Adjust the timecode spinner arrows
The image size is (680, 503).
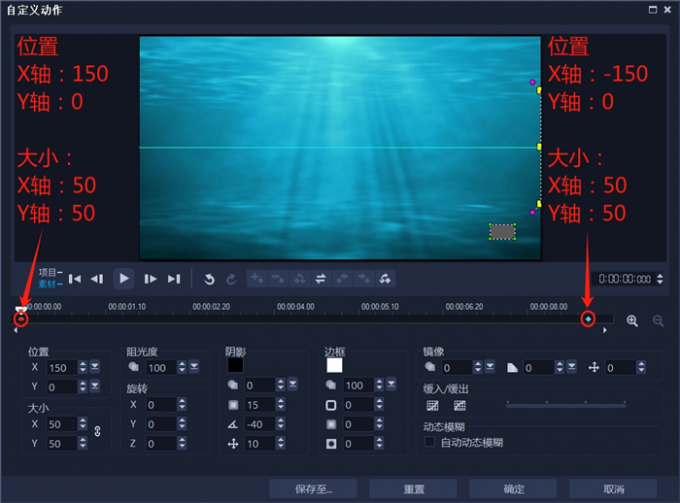click(x=660, y=279)
